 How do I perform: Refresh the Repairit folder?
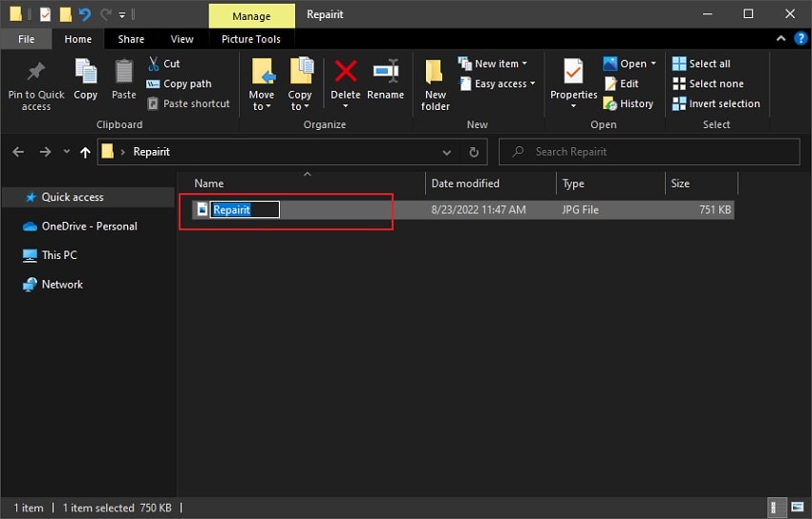473,152
